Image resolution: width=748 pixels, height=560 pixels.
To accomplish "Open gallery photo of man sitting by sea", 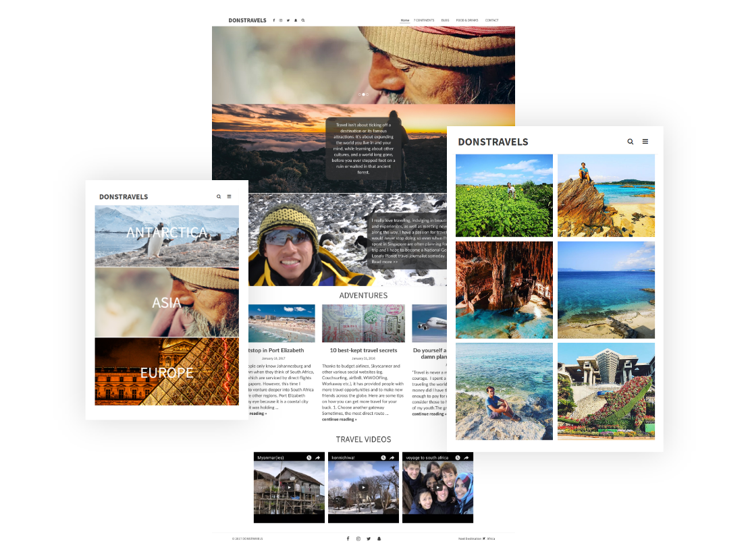I will [504, 391].
